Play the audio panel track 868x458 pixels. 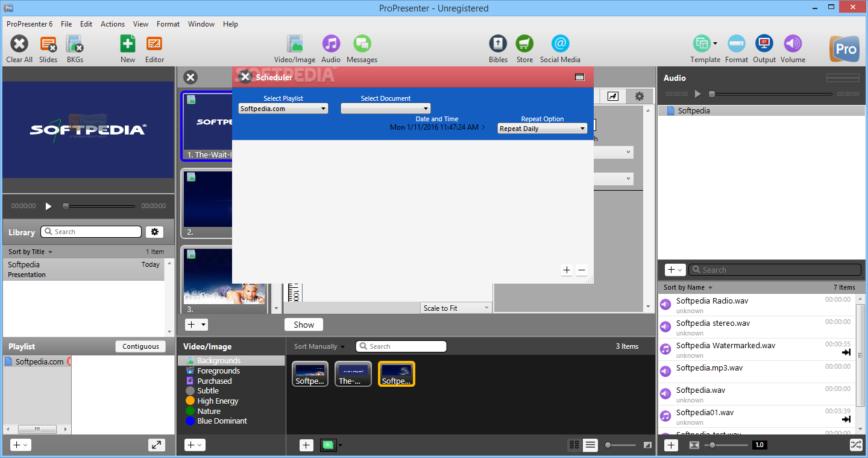coord(697,94)
